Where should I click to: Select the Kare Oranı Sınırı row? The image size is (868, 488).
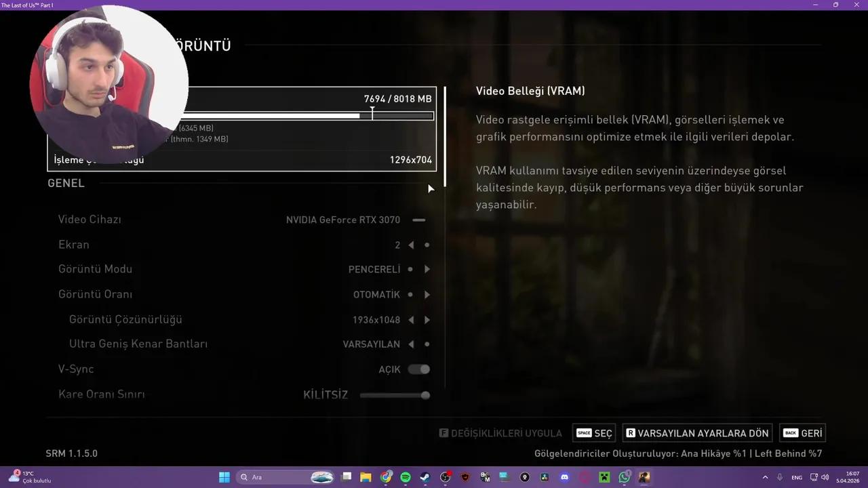click(x=242, y=394)
